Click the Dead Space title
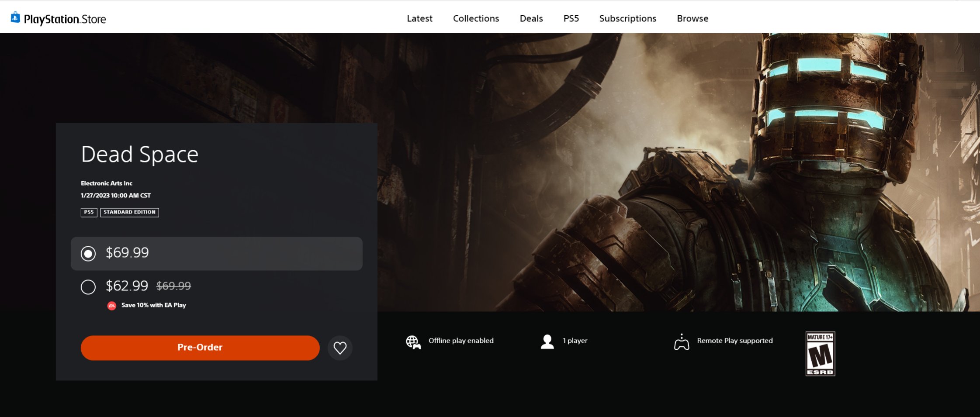Image resolution: width=980 pixels, height=417 pixels. coord(140,154)
